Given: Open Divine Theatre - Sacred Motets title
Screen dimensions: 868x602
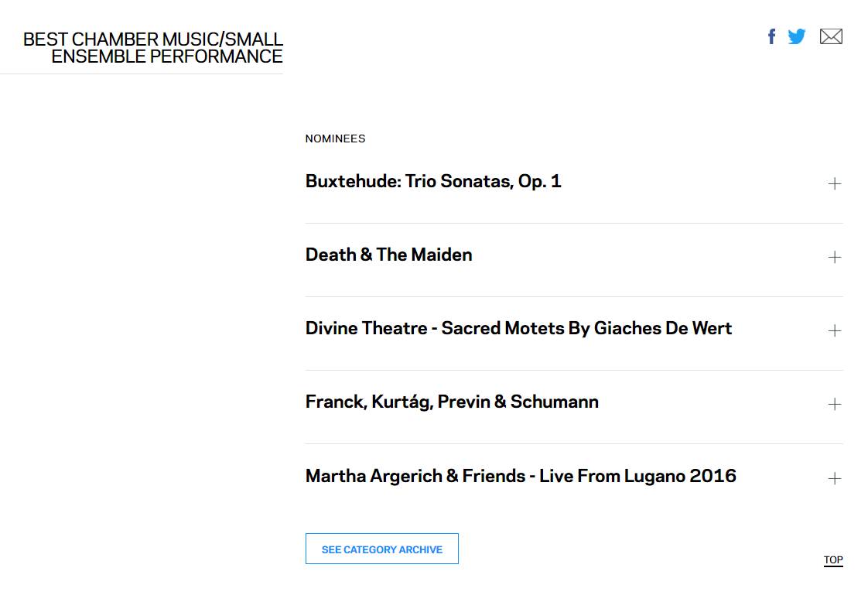Looking at the screenshot, I should click(518, 328).
